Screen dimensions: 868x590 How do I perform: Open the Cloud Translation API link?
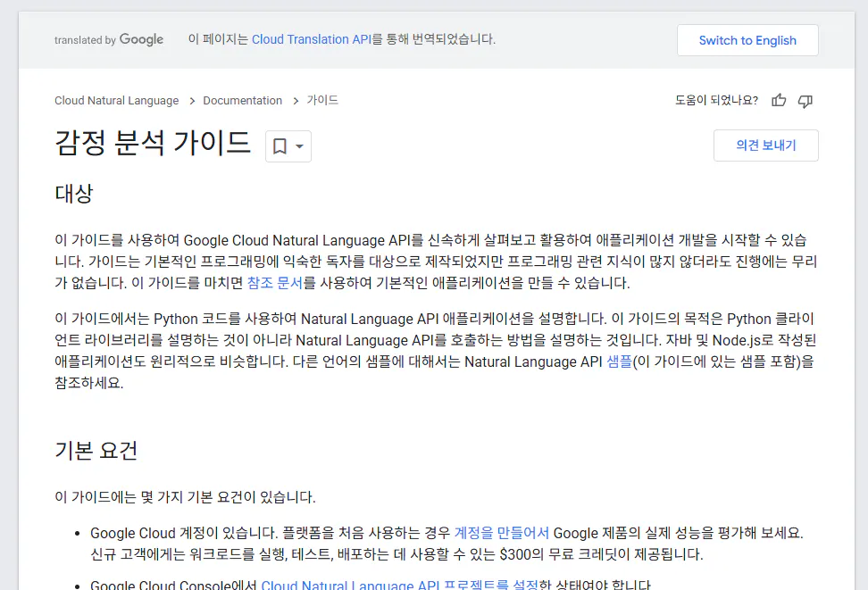pyautogui.click(x=311, y=39)
